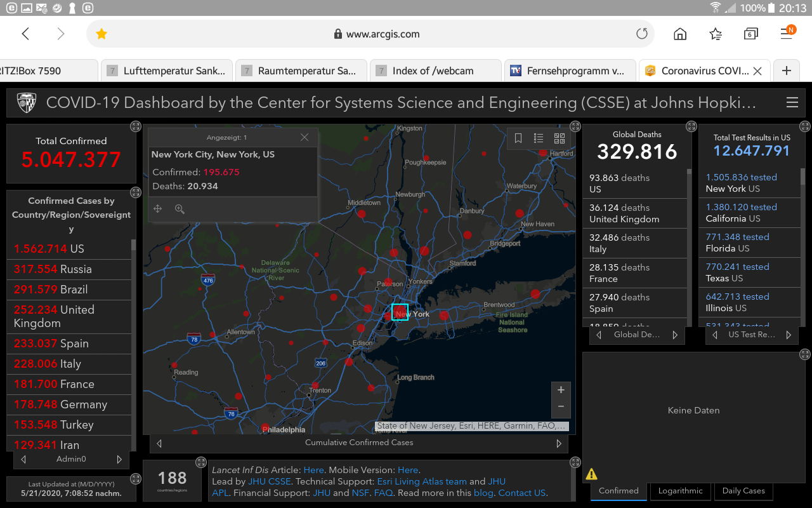The height and width of the screenshot is (508, 812).
Task: Expand the Last Updated panel
Action: point(135,479)
